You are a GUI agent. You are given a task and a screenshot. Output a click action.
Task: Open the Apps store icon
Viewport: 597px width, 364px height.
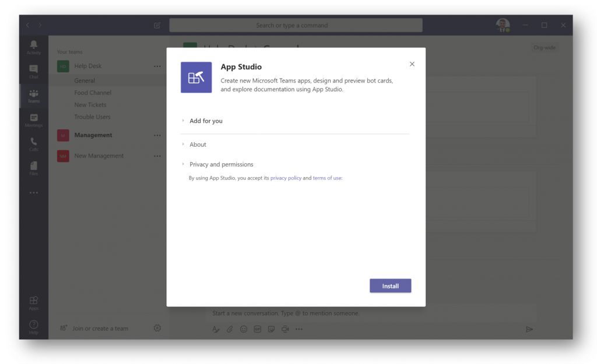[x=33, y=303]
